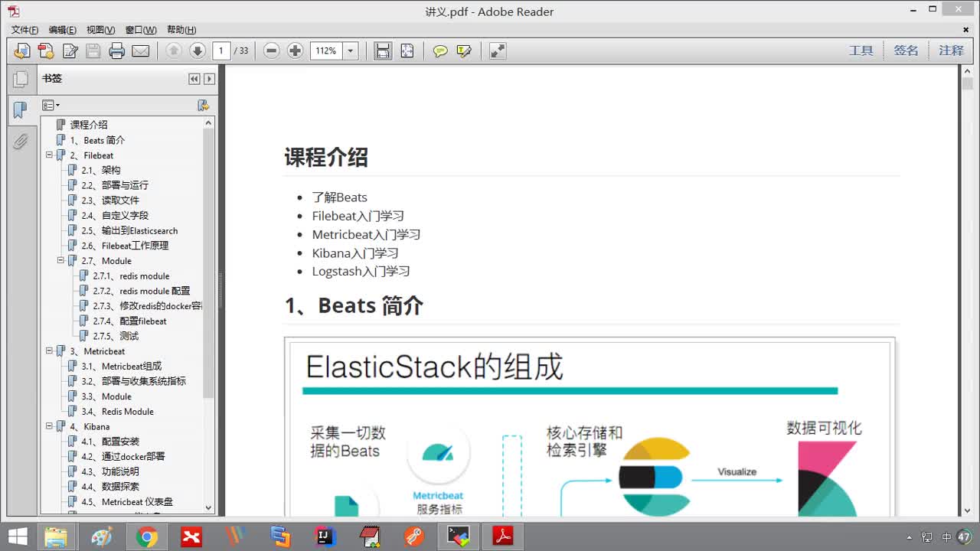This screenshot has width=980, height=551.
Task: Open Chrome from the taskbar
Action: pyautogui.click(x=147, y=537)
